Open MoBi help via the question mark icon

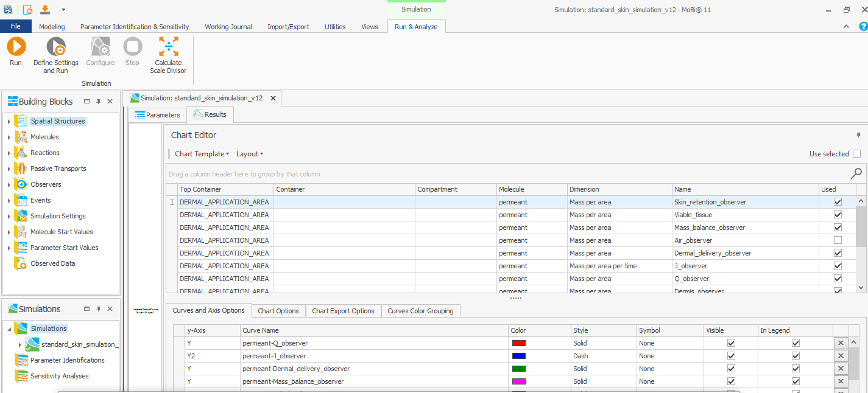pos(863,26)
